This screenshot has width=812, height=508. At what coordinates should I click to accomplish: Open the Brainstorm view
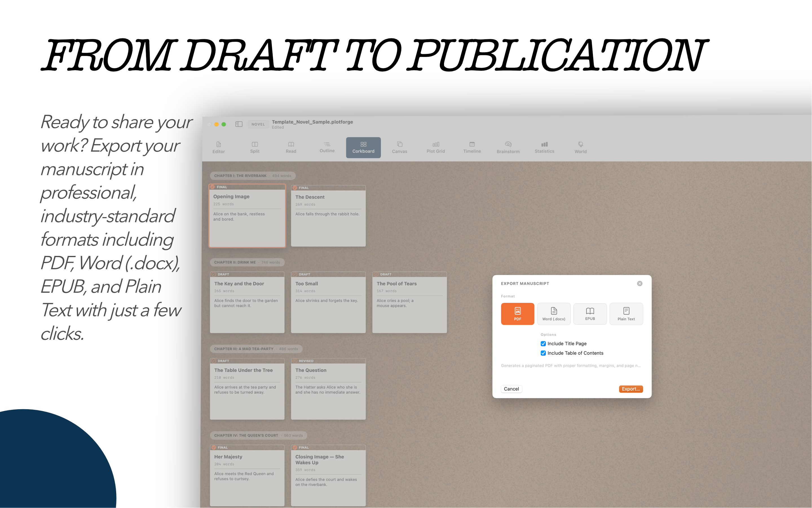click(508, 148)
